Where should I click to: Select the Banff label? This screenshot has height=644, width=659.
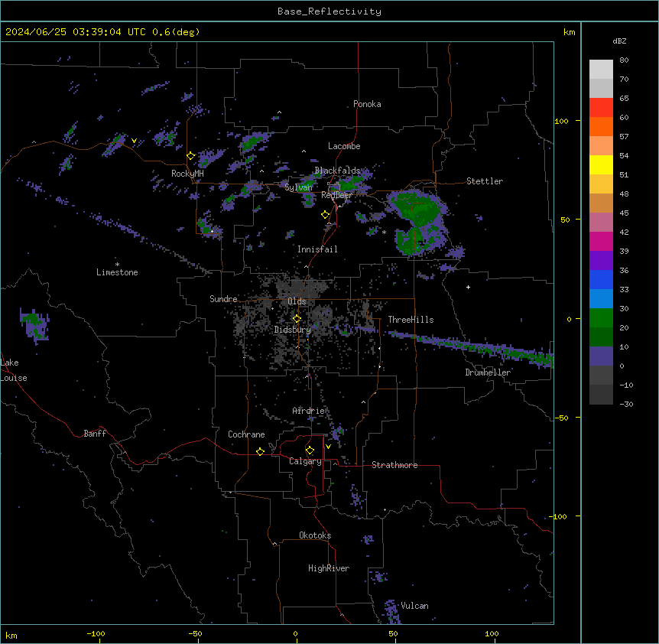(x=95, y=434)
